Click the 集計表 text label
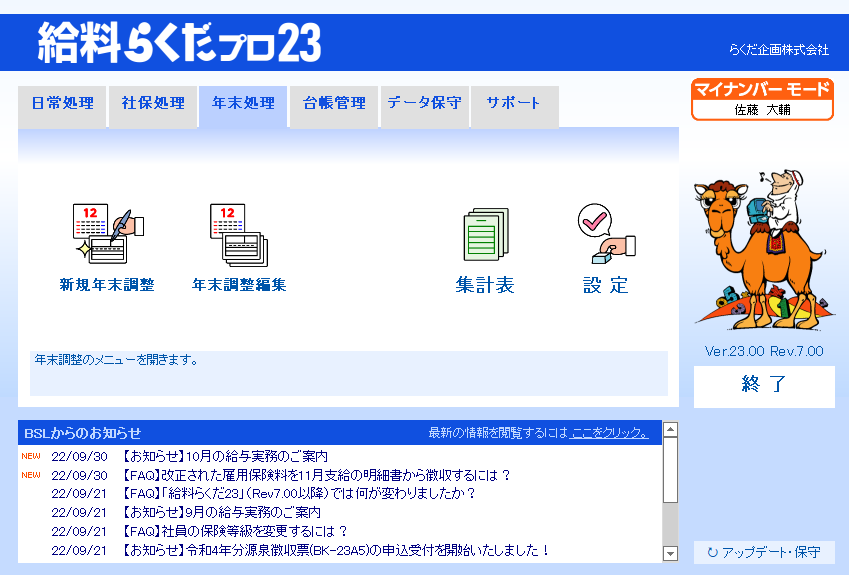The height and width of the screenshot is (575, 849). pos(485,285)
